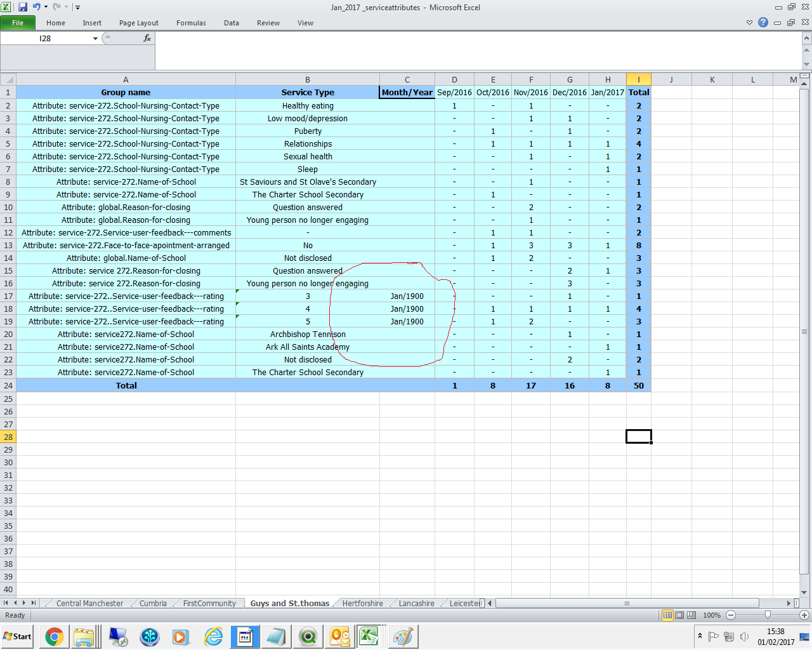Open Microsoft Excel Help question mark icon
Screen dimensions: 812x650
[x=763, y=22]
